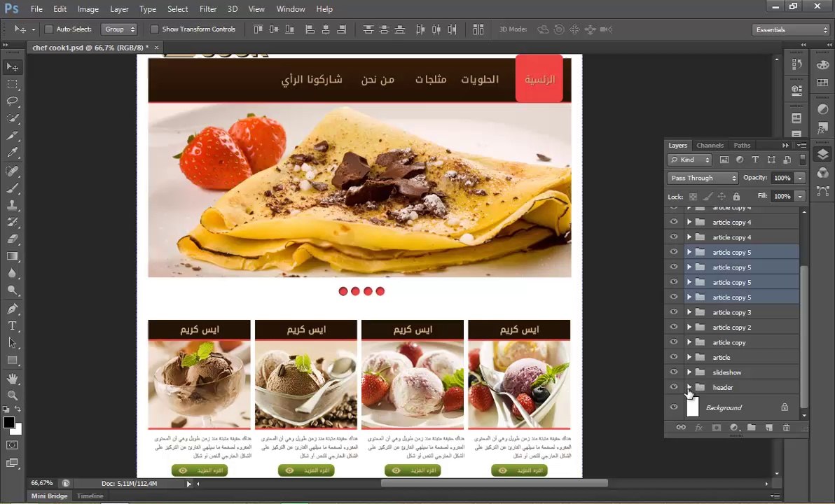This screenshot has height=504, width=835.
Task: Open the layer filter Kind dropdown
Action: pyautogui.click(x=689, y=160)
